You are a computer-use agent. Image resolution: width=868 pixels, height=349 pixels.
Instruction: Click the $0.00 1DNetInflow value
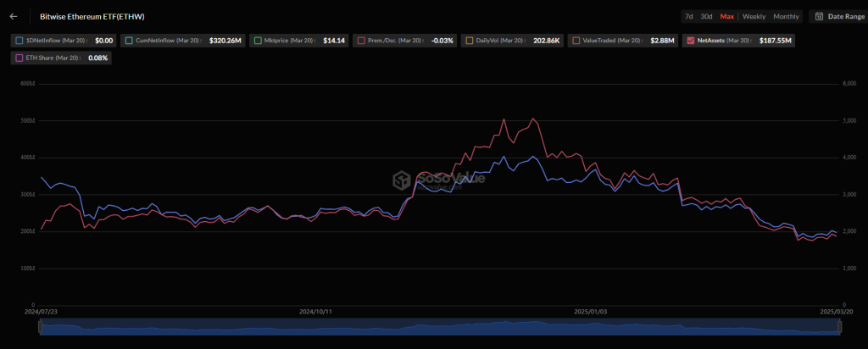tap(104, 41)
